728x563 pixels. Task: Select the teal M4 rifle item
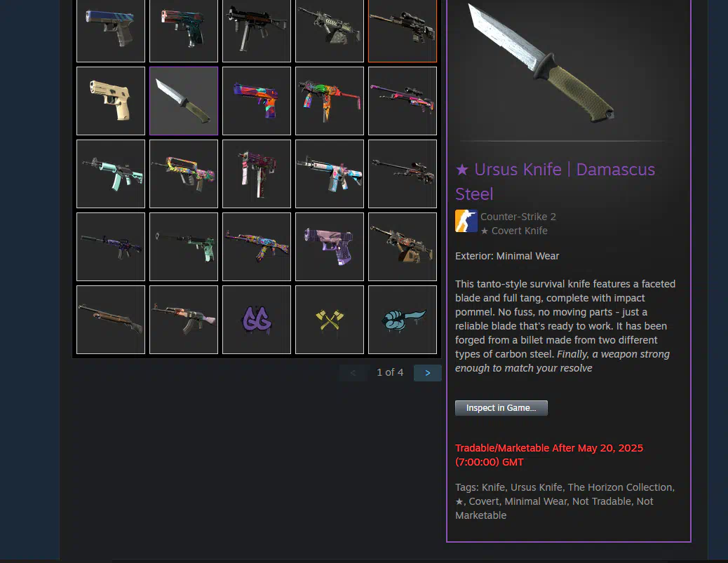point(111,174)
